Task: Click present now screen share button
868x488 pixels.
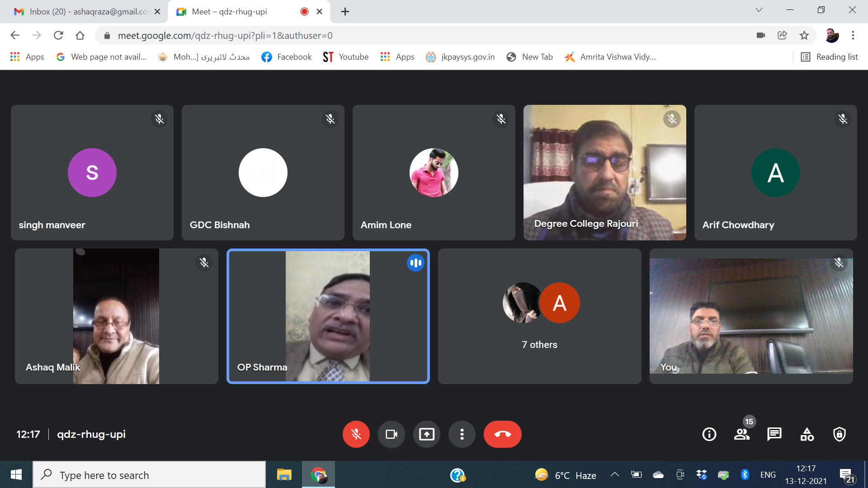Action: [426, 434]
